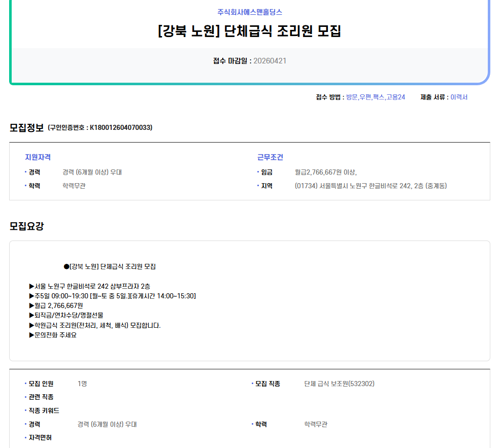
Task: Click the 모집요강 section heading
Action: [x=26, y=226]
